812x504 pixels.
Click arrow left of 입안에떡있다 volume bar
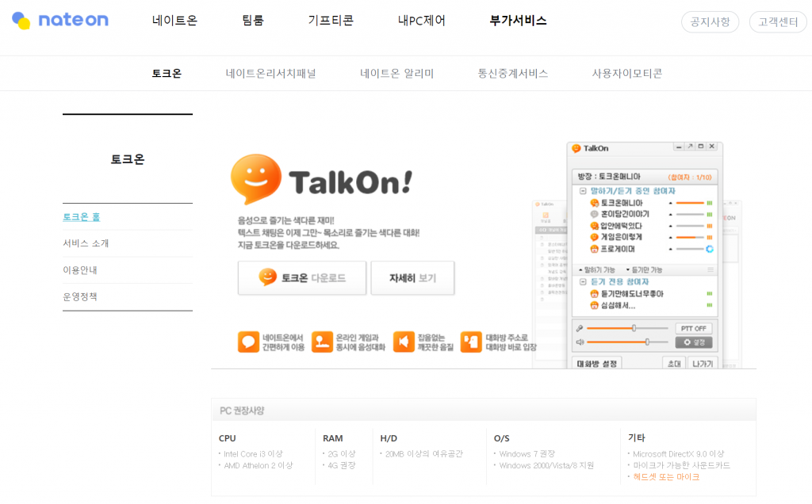671,226
